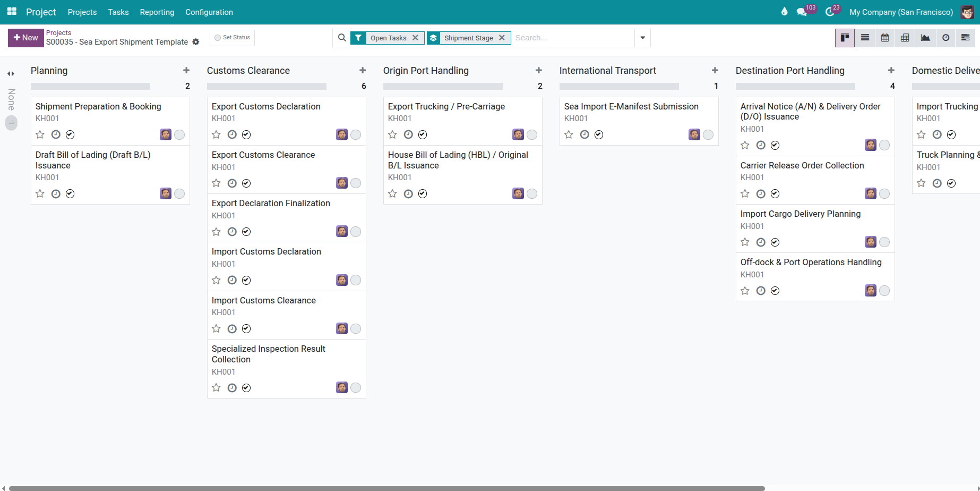Switch to the graph view icon

pyautogui.click(x=925, y=38)
